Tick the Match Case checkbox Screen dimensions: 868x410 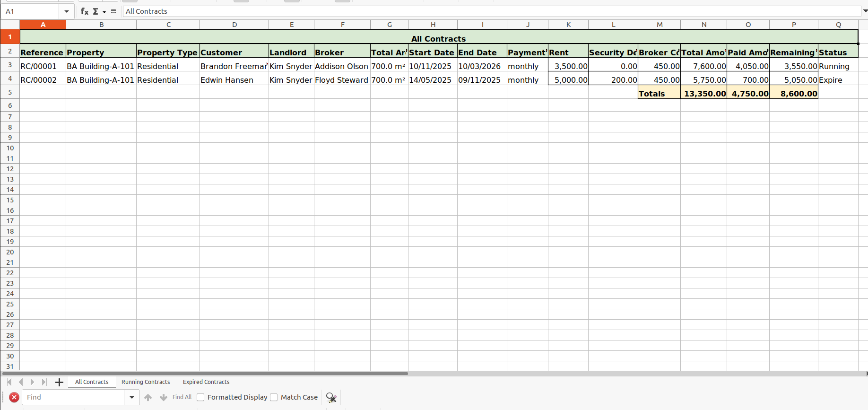point(274,397)
